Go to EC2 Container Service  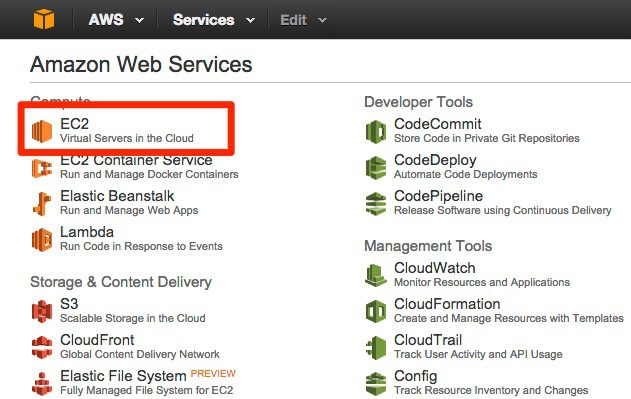[x=136, y=161]
